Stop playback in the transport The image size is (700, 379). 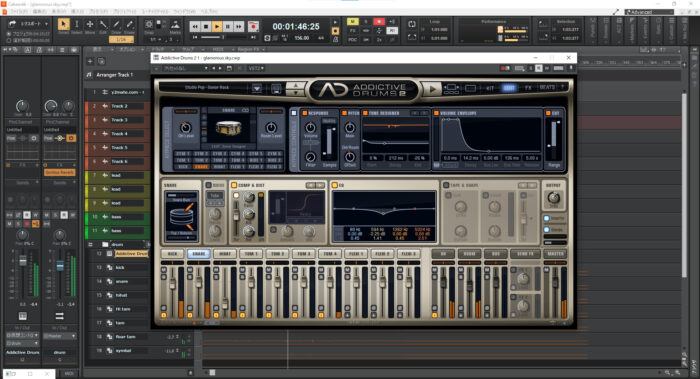[x=206, y=27]
